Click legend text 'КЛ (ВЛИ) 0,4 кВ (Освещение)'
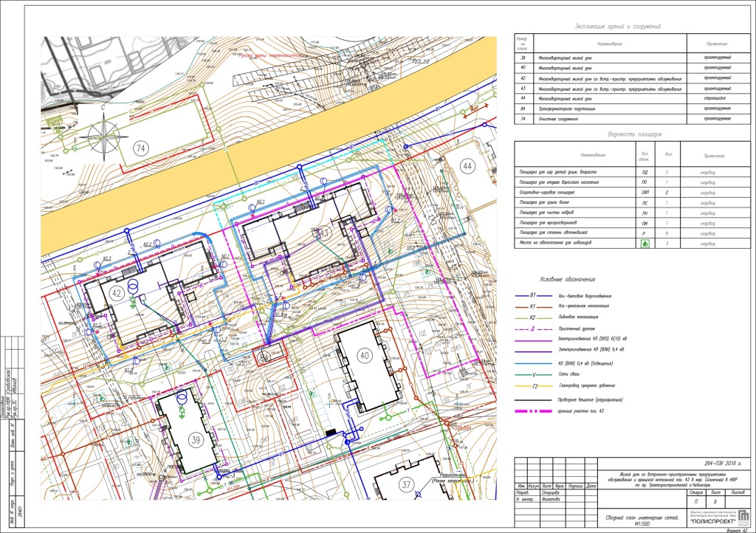 tap(585, 363)
